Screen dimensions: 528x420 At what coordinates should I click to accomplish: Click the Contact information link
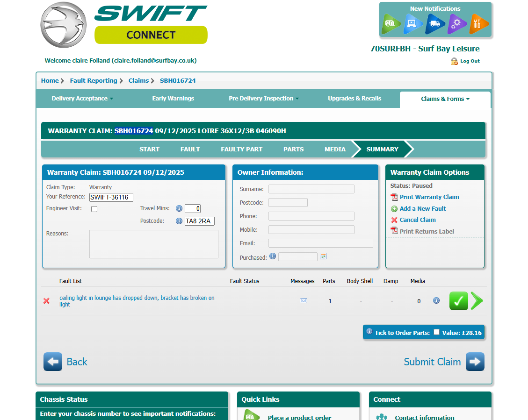point(424,417)
